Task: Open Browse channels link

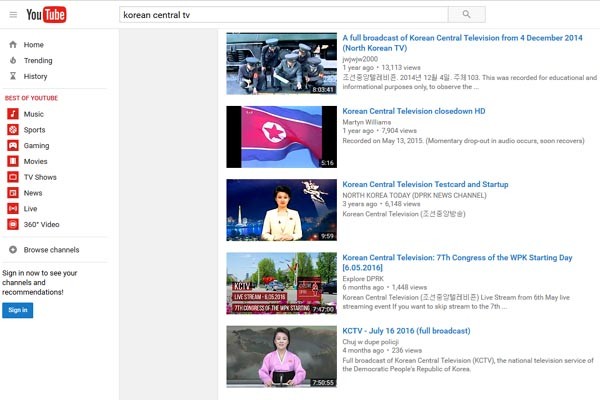Action: tap(51, 250)
